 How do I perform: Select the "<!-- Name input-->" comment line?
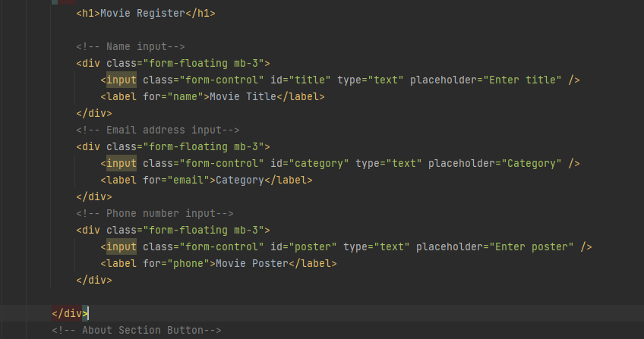[x=131, y=47]
